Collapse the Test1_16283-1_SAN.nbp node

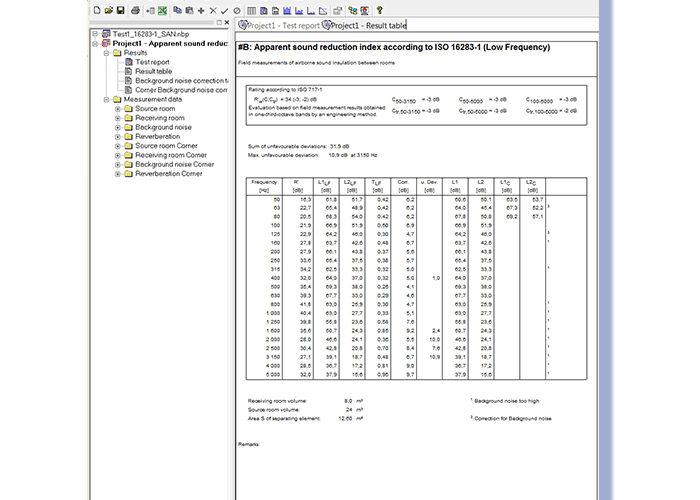pos(95,34)
